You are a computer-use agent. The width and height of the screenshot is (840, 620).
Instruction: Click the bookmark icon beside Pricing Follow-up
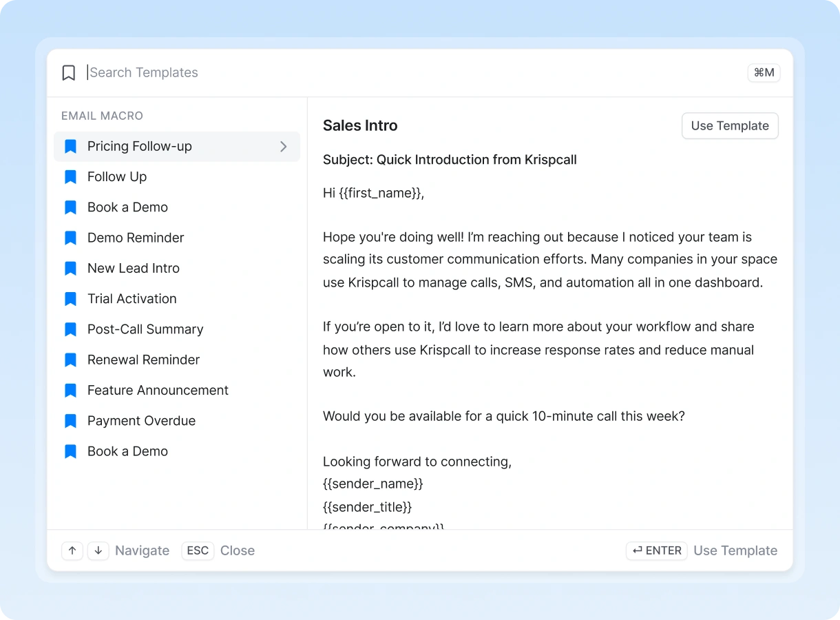coord(70,147)
